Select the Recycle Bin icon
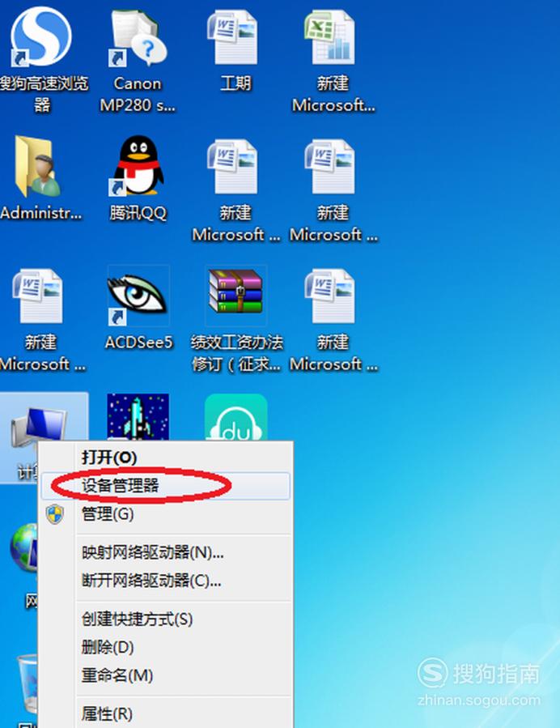560x728 pixels. pyautogui.click(x=27, y=683)
